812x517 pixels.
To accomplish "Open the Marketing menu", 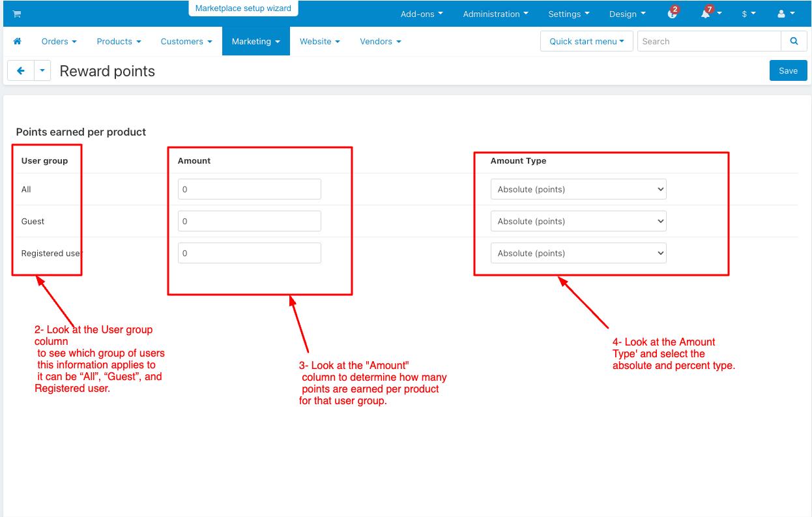I will pos(255,41).
